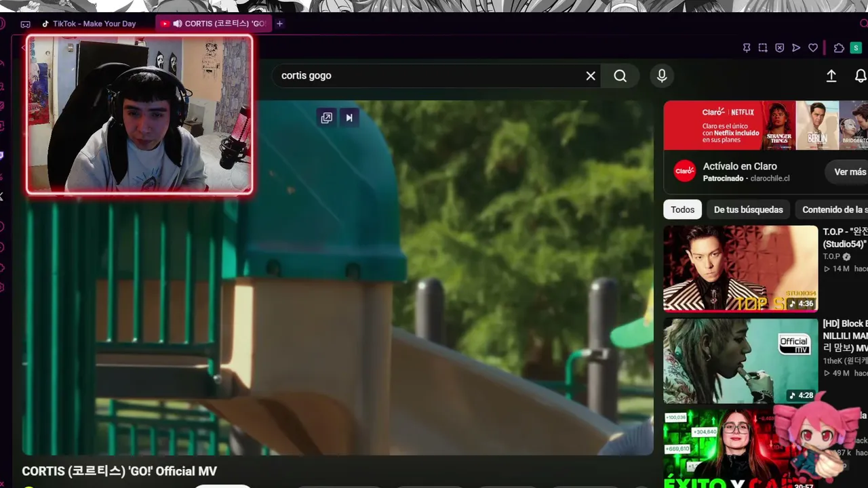Viewport: 868px width, 488px height.
Task: Take a snapshot with the capture icon
Action: pyautogui.click(x=763, y=48)
